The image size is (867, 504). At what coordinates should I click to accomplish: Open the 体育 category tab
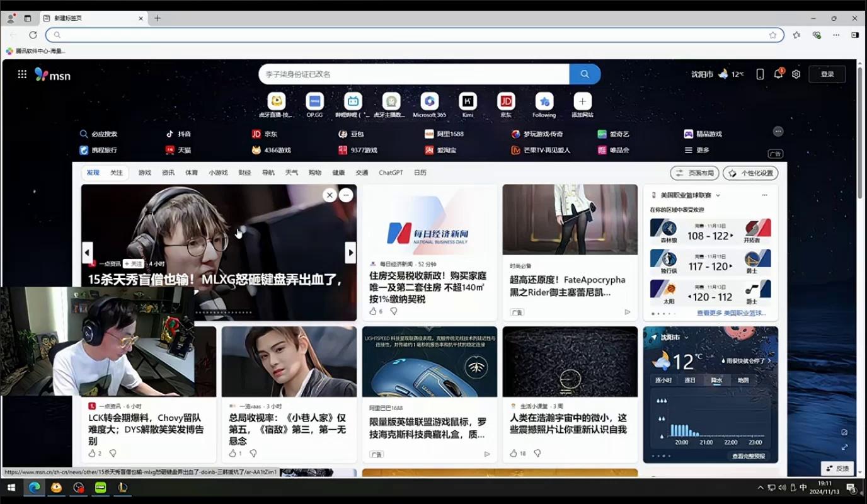(192, 173)
